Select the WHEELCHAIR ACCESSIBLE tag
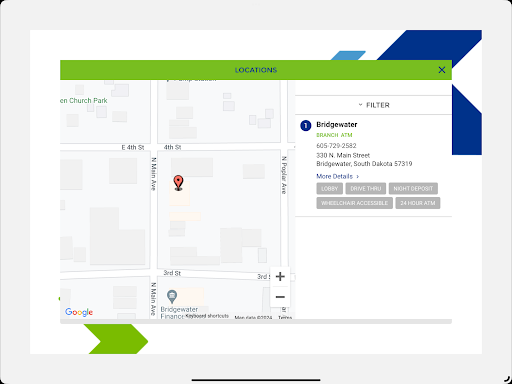The height and width of the screenshot is (384, 512). tap(354, 203)
